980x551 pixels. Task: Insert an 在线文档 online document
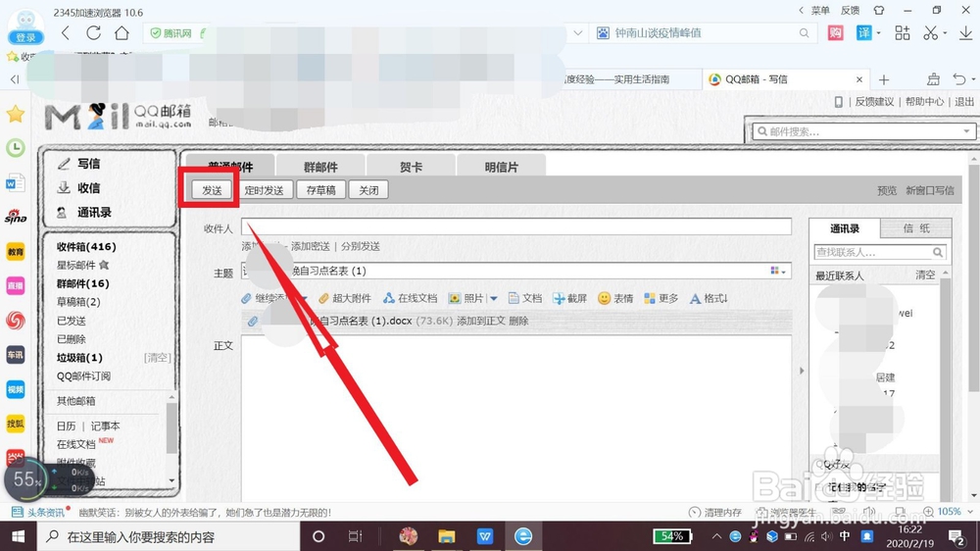411,298
